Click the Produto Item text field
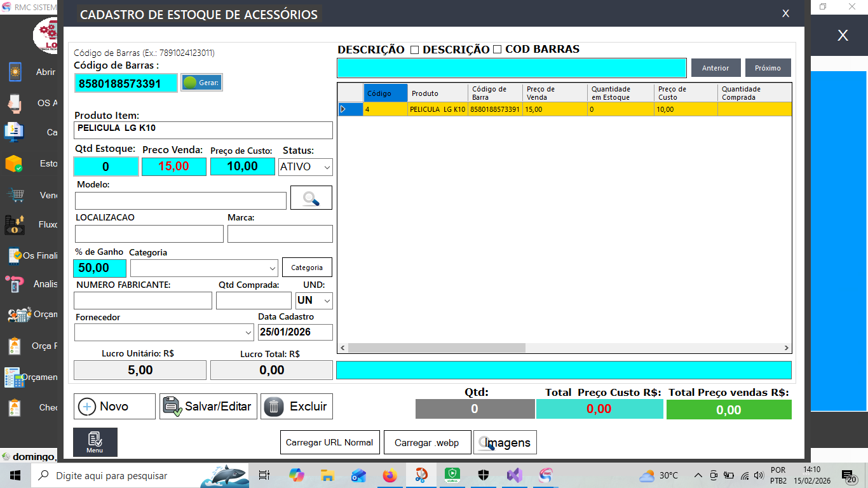 point(203,130)
